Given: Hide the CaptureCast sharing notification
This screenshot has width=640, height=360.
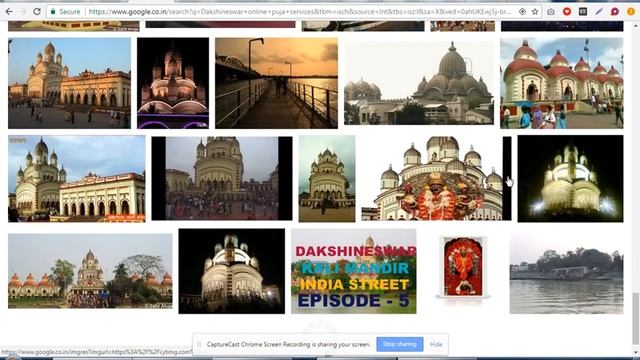Looking at the screenshot, I should click(436, 344).
